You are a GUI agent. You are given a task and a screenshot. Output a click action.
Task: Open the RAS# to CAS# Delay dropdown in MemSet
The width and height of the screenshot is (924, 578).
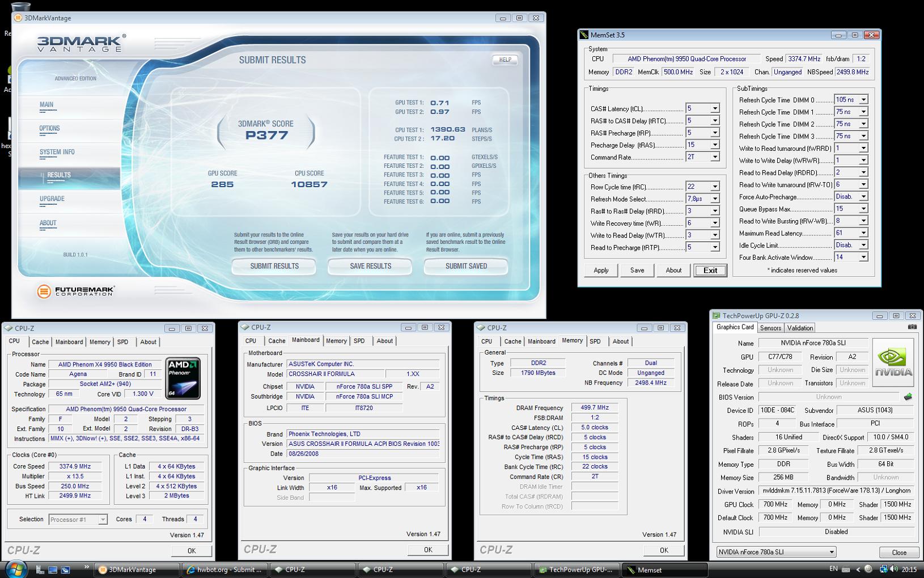(715, 121)
